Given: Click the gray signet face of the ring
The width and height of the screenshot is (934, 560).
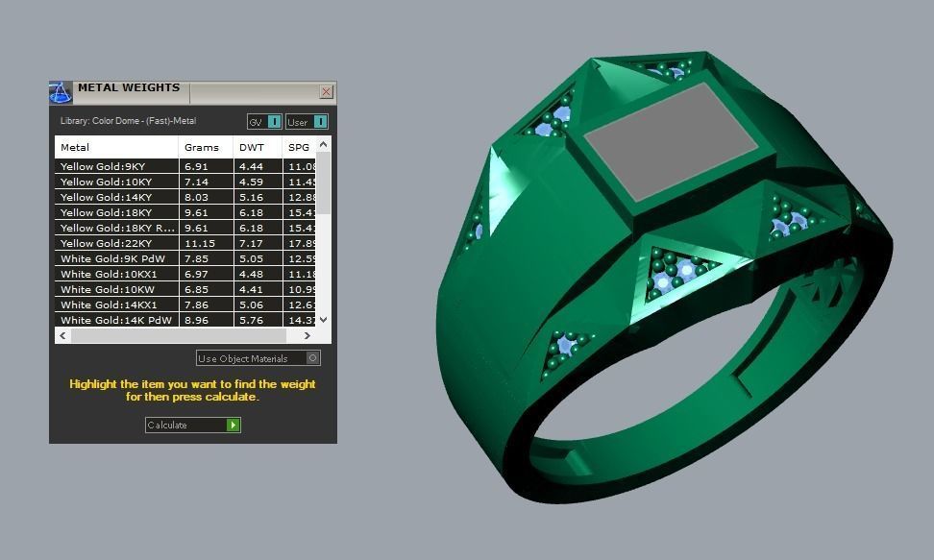Looking at the screenshot, I should [x=672, y=144].
